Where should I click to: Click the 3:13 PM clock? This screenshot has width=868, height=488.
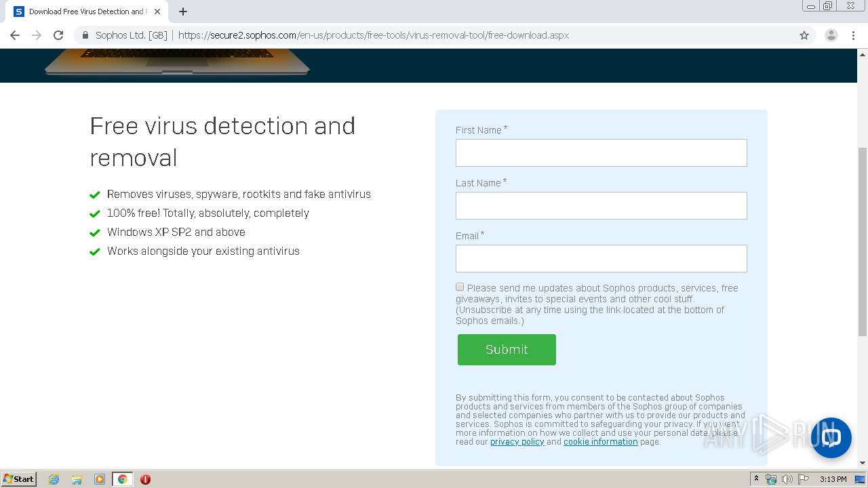[833, 479]
